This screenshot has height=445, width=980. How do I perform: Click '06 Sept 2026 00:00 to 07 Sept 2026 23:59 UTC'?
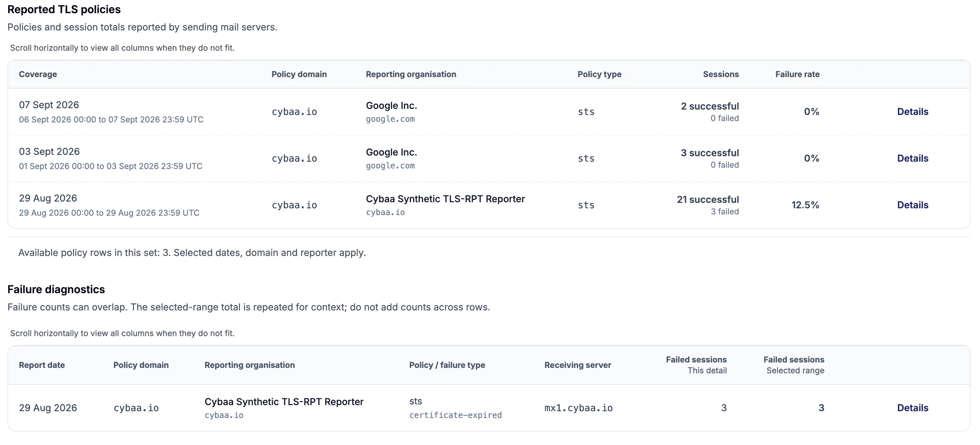111,120
